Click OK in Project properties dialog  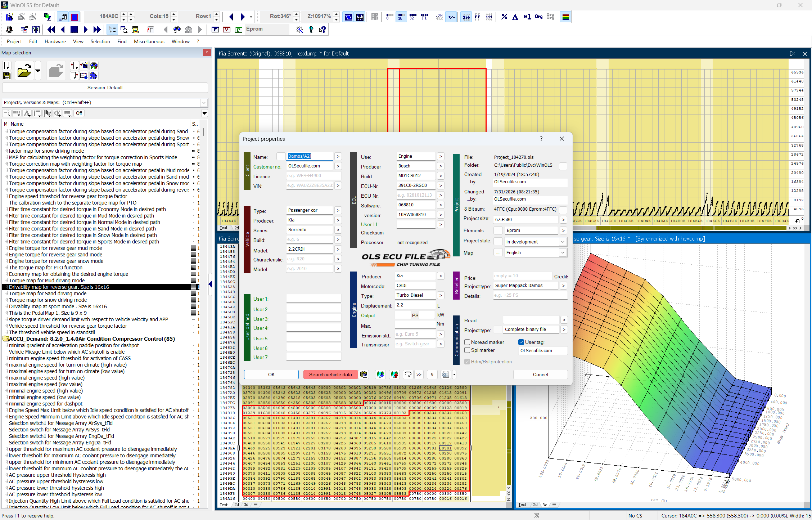(x=271, y=375)
